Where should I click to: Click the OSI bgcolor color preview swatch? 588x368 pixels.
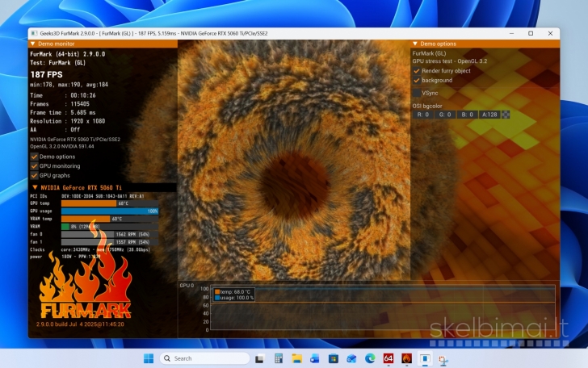[506, 115]
